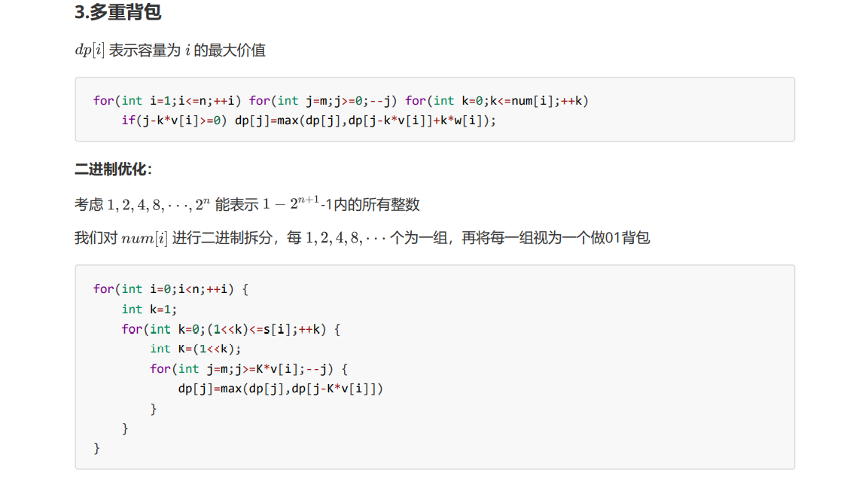The image size is (868, 479).
Task: Click the code line int K=(1<<k);
Action: click(x=196, y=349)
